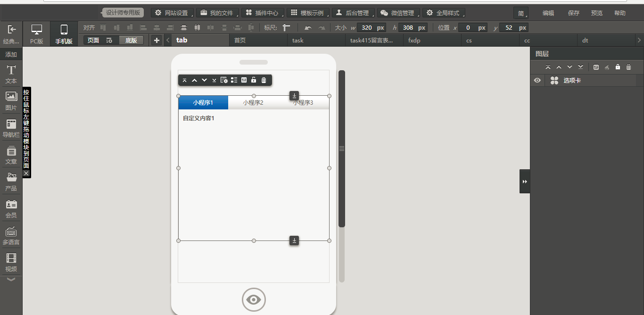The height and width of the screenshot is (315, 644).
Task: Click the 预览 preview button
Action: 597,13
